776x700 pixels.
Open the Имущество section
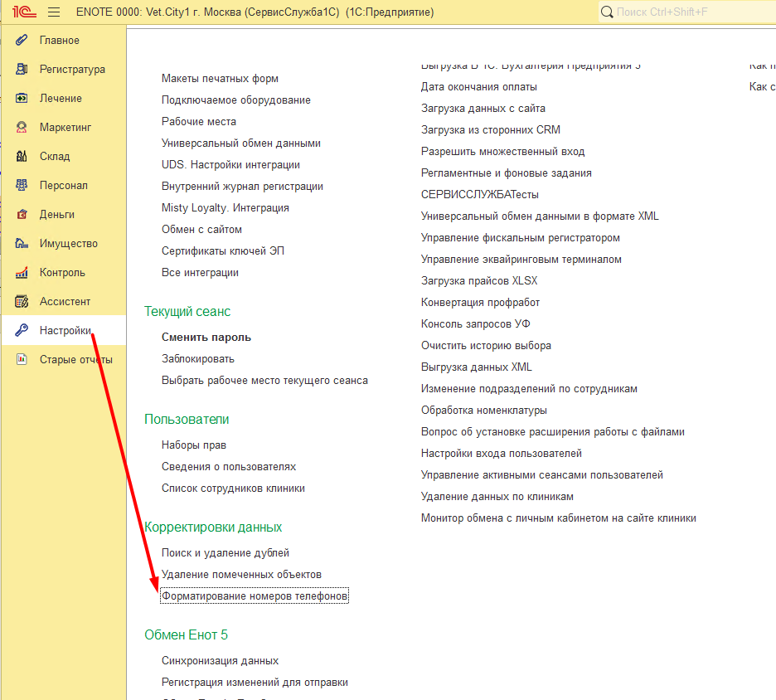click(68, 244)
